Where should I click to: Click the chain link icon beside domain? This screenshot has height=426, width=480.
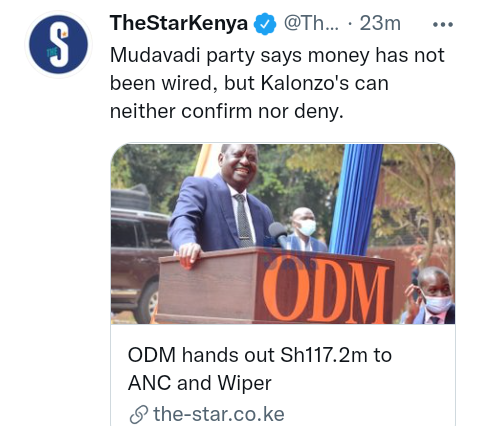pyautogui.click(x=139, y=414)
